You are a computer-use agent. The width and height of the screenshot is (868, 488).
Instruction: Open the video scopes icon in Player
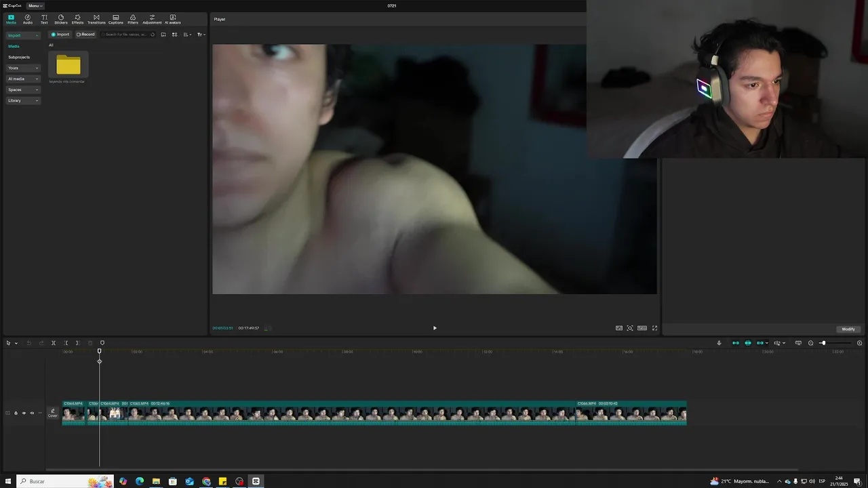[x=619, y=328]
